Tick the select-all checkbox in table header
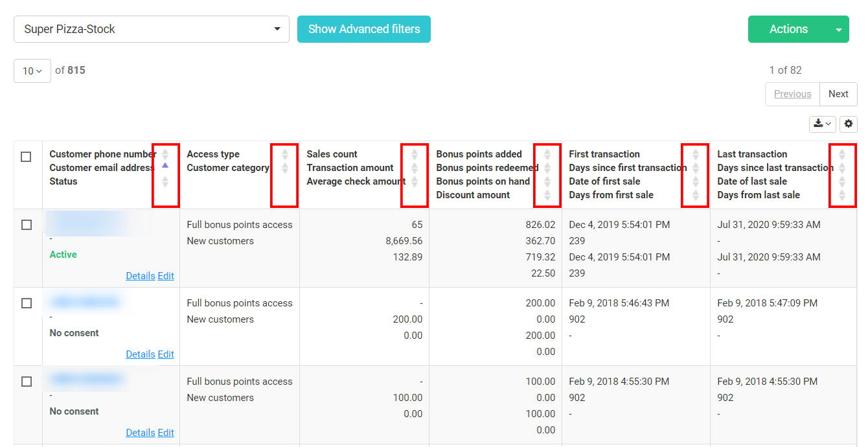 tap(26, 157)
